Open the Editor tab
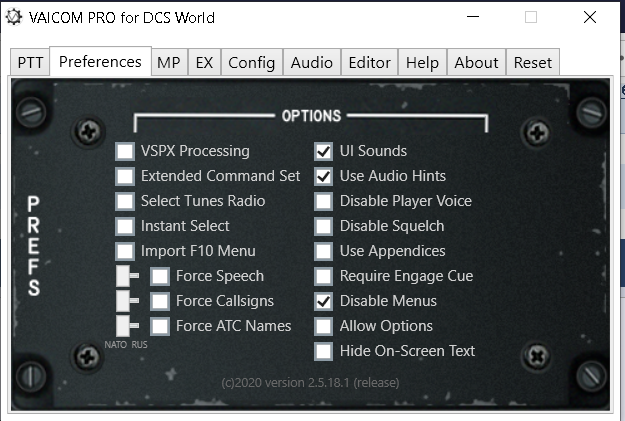 [369, 63]
